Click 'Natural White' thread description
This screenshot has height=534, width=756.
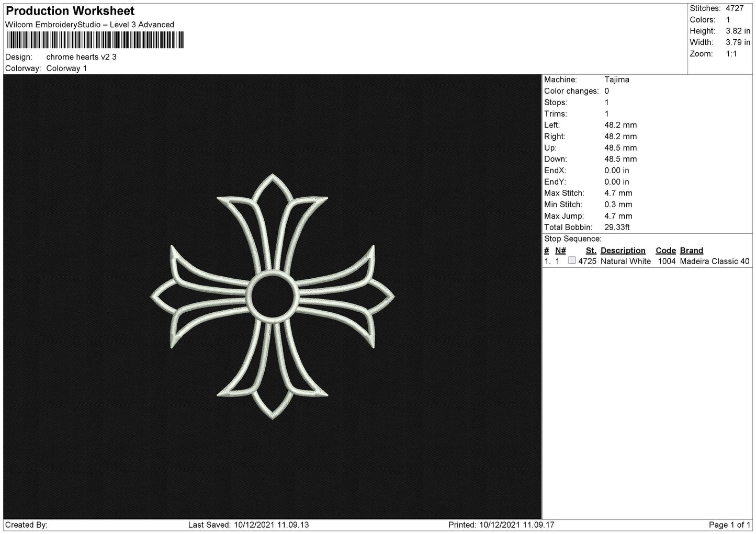pos(626,262)
